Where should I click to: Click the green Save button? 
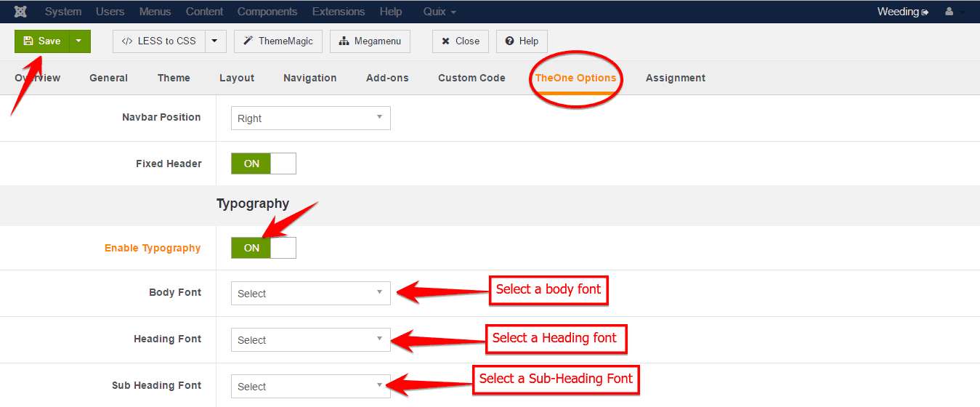(42, 41)
